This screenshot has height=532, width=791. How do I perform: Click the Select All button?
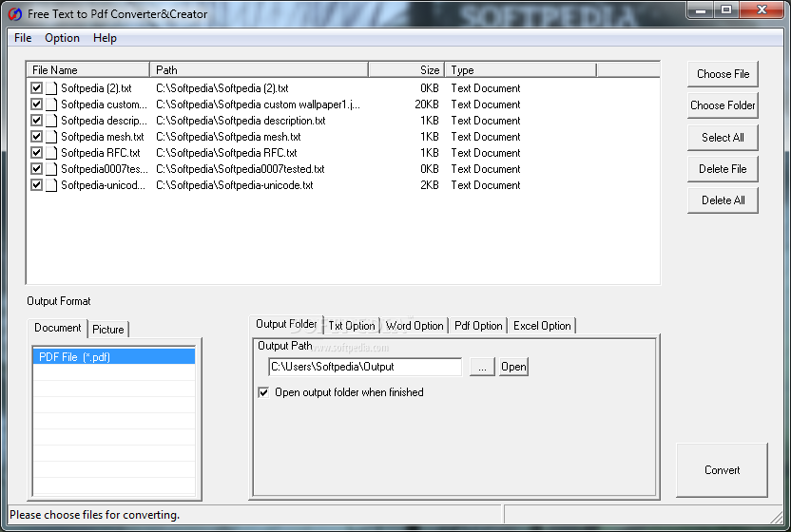coord(723,138)
